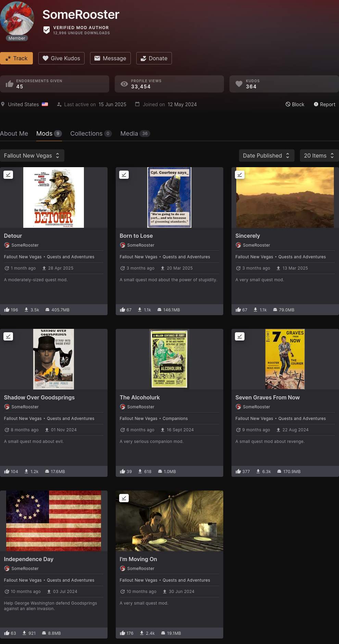Open the Seven Graves From Now title link
Viewport: 339px width, 644px height.
tap(267, 397)
